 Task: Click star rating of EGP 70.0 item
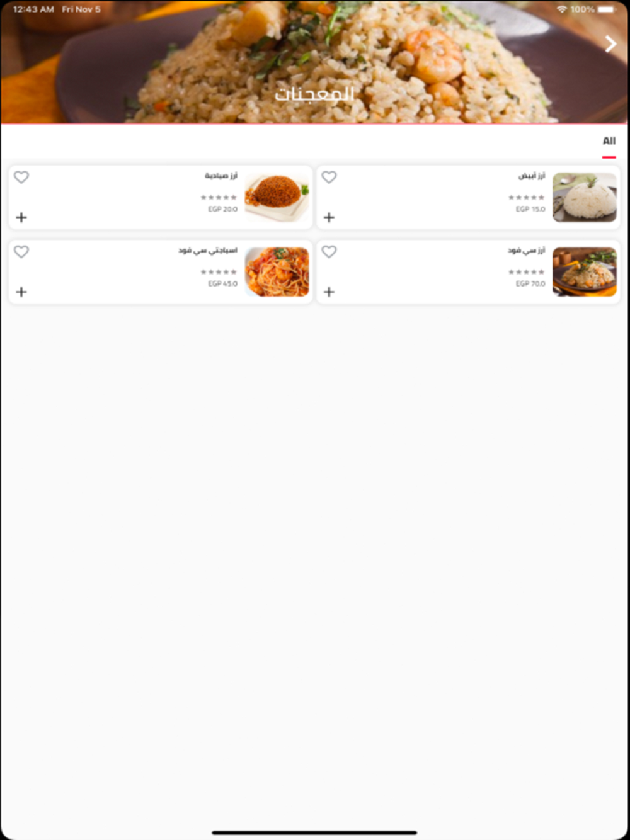click(x=527, y=272)
